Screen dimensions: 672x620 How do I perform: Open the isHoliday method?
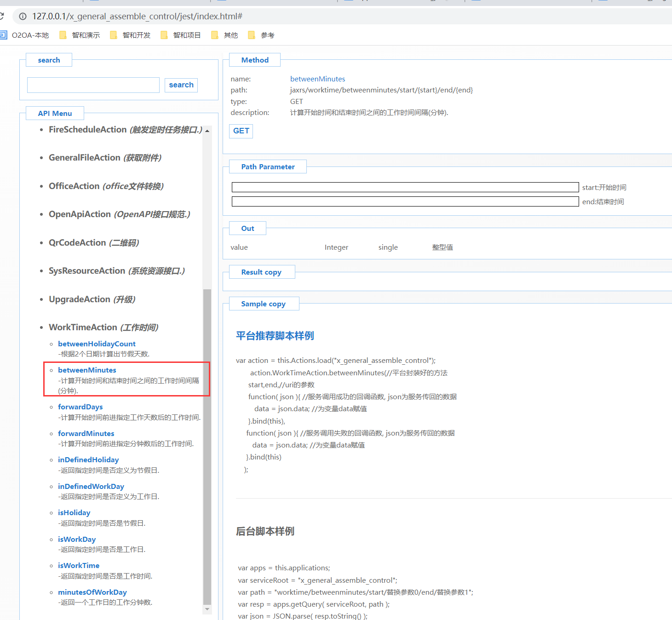coord(74,513)
